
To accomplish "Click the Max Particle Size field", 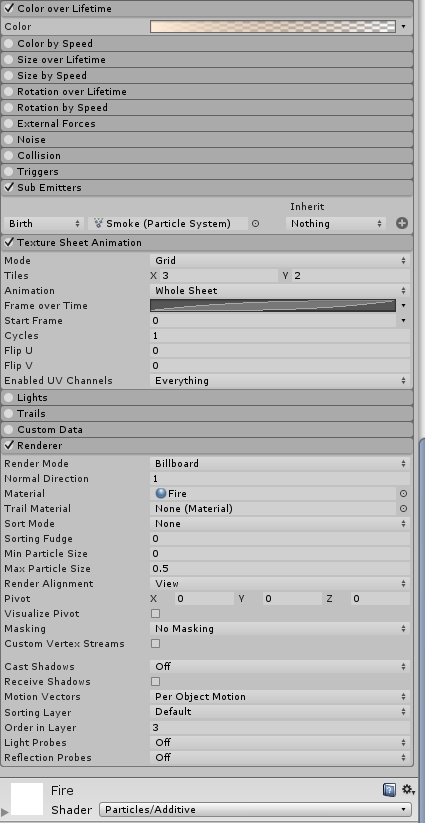I will (280, 568).
